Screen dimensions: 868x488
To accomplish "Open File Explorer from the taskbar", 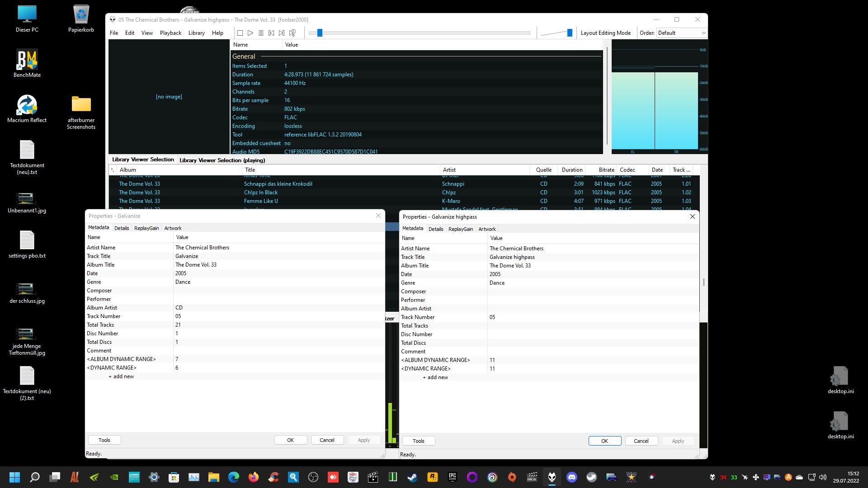I will tap(214, 477).
